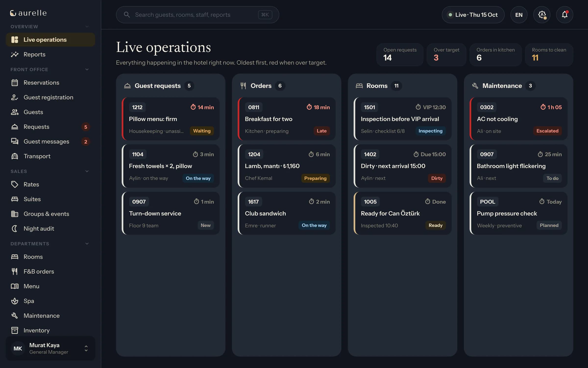The width and height of the screenshot is (588, 368).
Task: Open F&B orders in the sidebar
Action: point(50,272)
